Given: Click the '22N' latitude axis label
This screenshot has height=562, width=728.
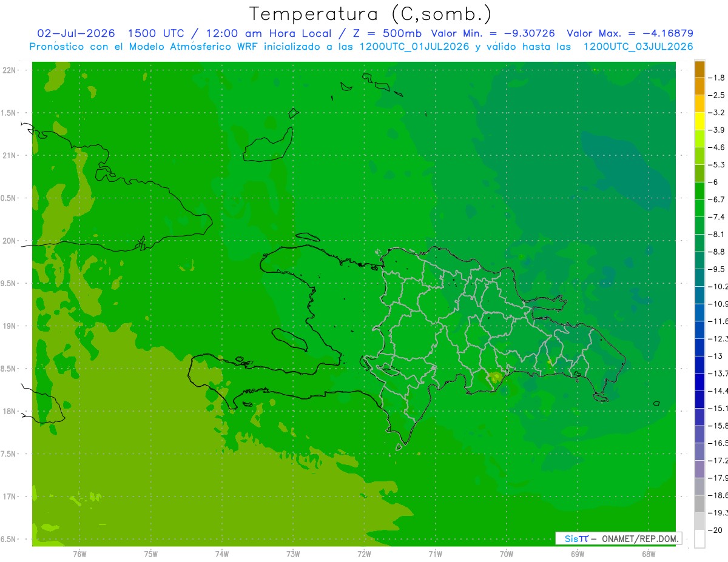Looking at the screenshot, I should (10, 70).
